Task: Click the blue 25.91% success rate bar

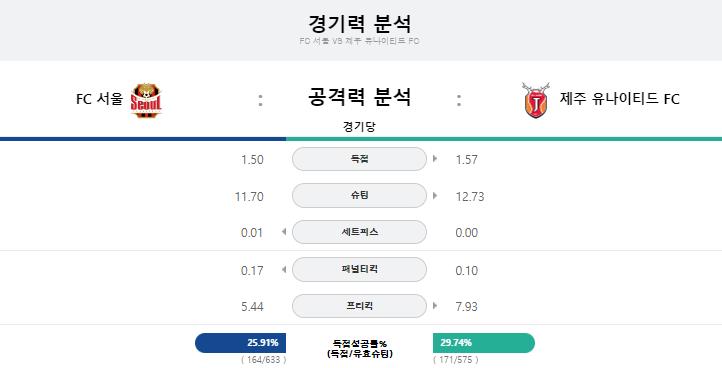Action: 240,343
